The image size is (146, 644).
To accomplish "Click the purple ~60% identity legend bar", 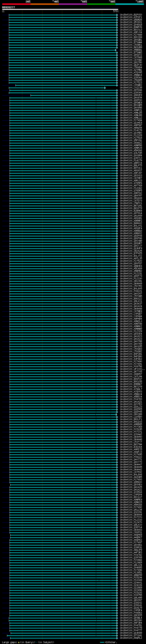I will pyautogui.click(x=73, y=4).
